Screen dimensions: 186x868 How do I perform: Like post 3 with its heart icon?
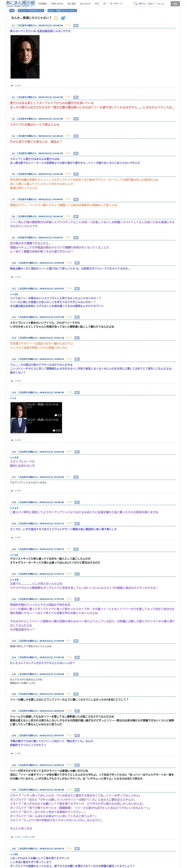pos(66,119)
